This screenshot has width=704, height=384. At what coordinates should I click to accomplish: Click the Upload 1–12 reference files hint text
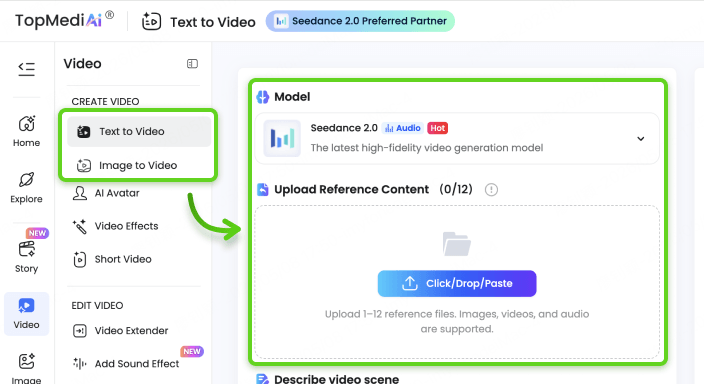[x=457, y=321]
